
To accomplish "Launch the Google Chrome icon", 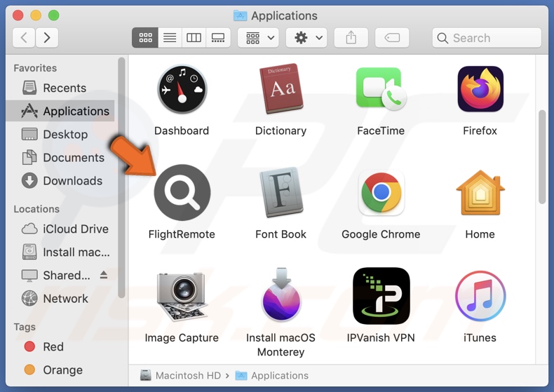I will click(x=381, y=192).
